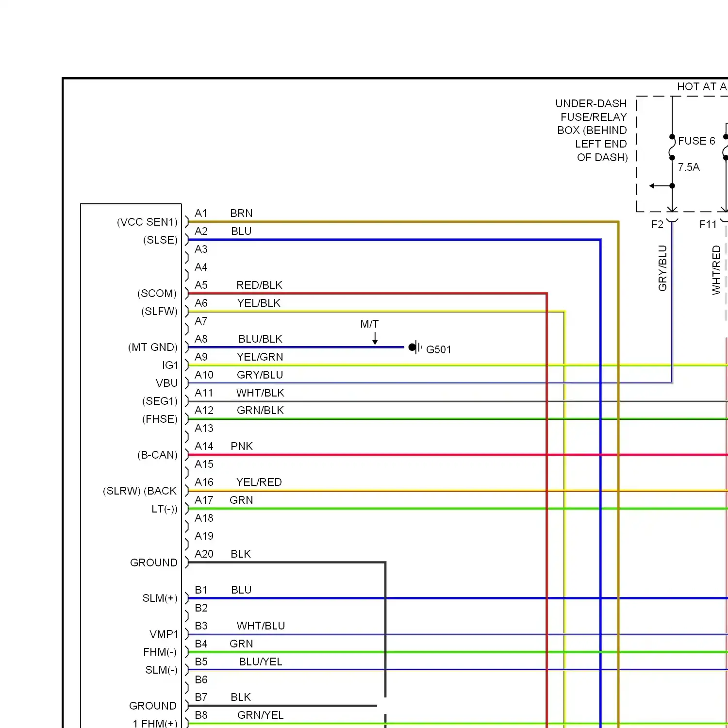Click the FHM(-) signal name
Viewport: 728px width, 728px height.
click(x=160, y=652)
